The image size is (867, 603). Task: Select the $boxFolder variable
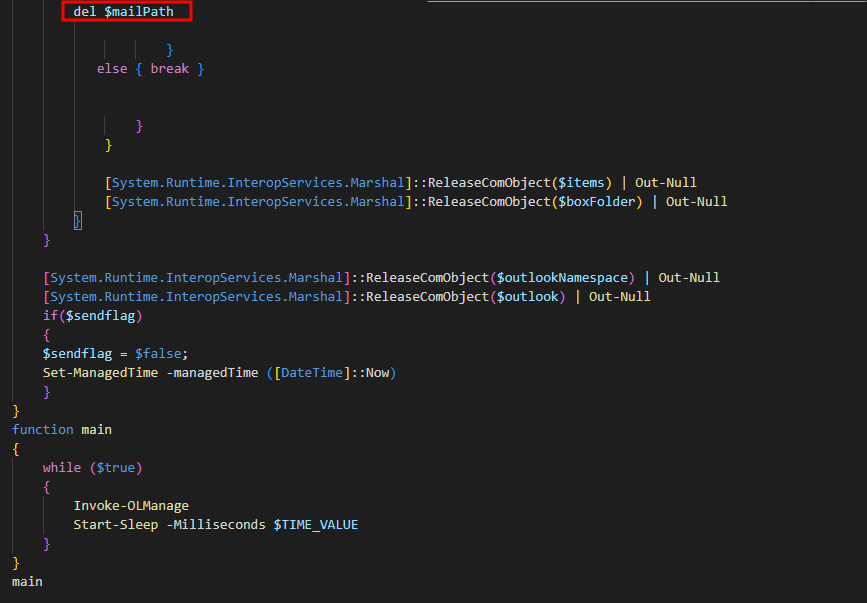coord(597,202)
